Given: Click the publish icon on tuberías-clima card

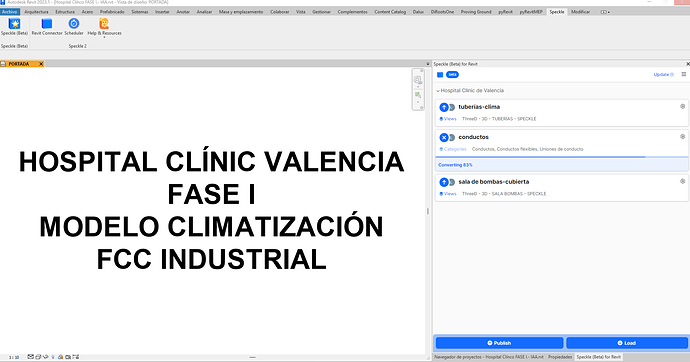Looking at the screenshot, I should pyautogui.click(x=444, y=107).
